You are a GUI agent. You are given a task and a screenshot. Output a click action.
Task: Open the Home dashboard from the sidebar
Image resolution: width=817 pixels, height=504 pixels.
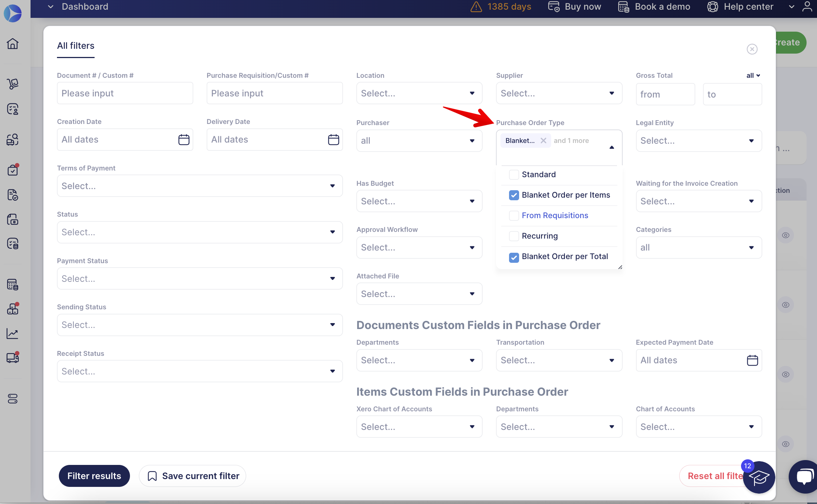pyautogui.click(x=12, y=44)
